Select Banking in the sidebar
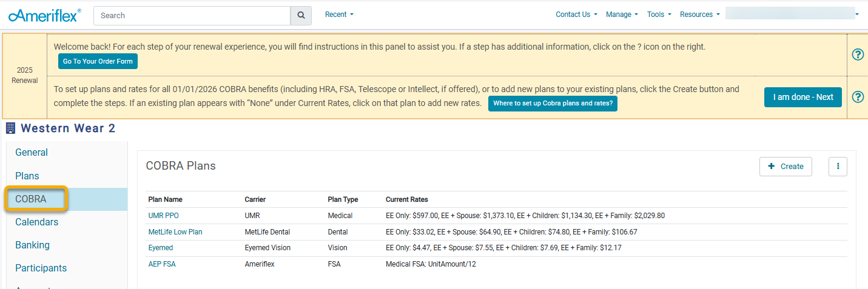868x289 pixels. click(x=33, y=245)
